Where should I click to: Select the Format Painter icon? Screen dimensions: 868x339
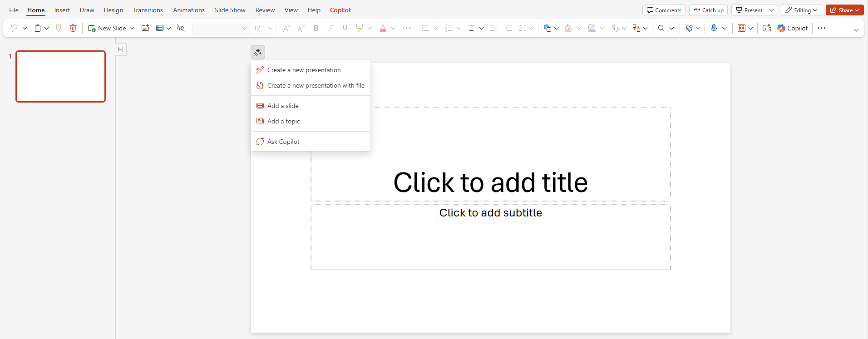pos(59,28)
